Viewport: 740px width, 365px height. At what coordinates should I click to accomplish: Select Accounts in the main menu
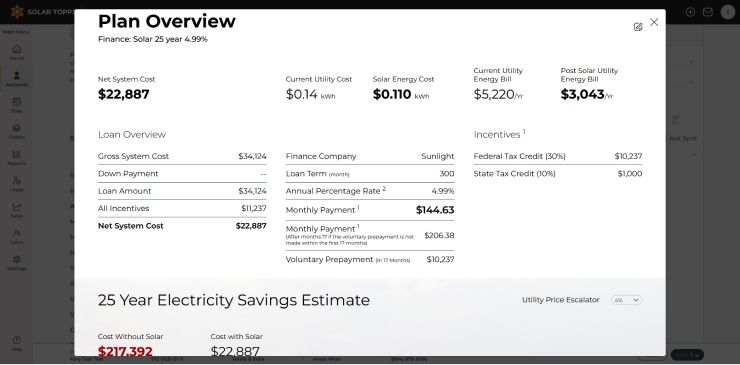[x=17, y=79]
